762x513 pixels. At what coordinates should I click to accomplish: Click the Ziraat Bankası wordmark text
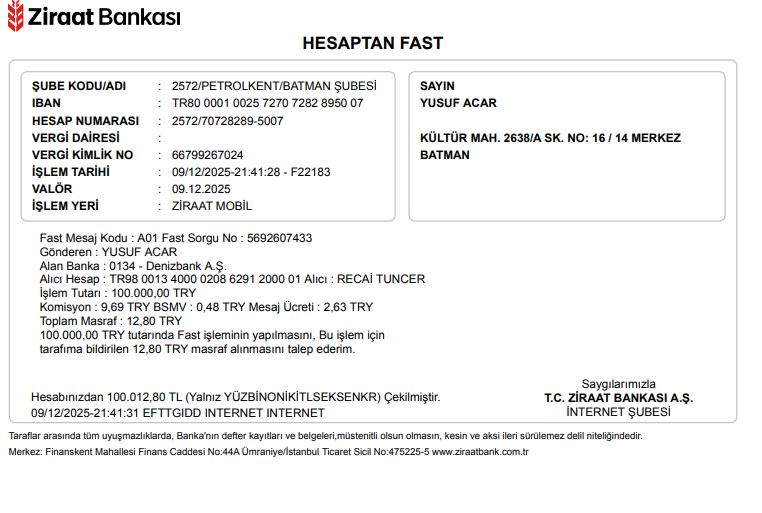(104, 17)
